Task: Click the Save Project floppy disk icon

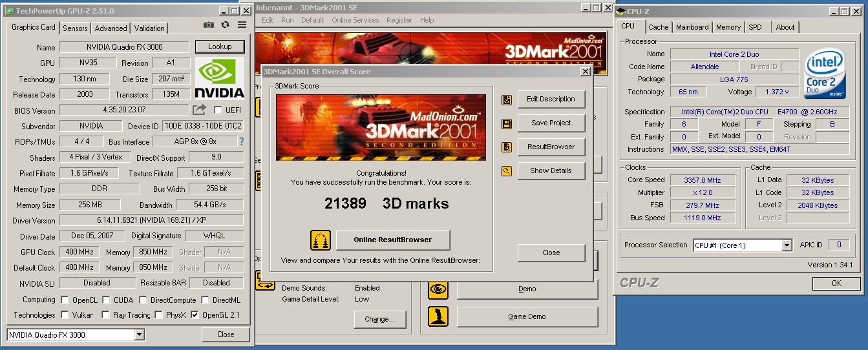Action: click(507, 123)
